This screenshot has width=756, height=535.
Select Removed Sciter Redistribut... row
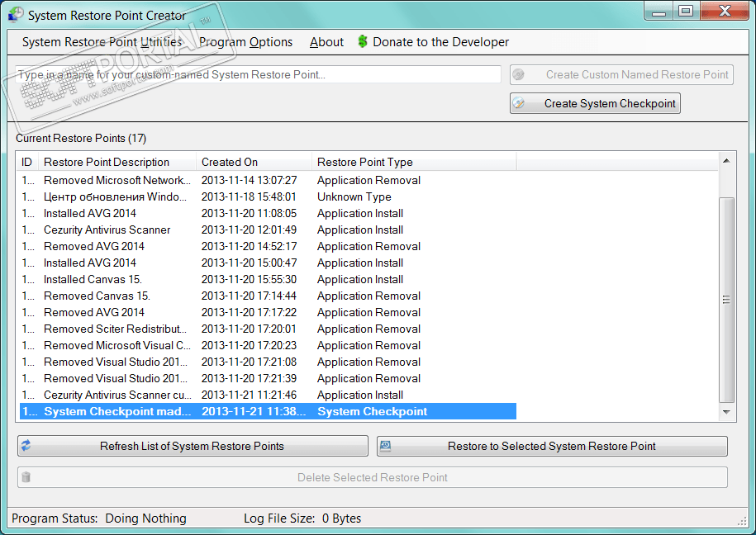click(268, 329)
